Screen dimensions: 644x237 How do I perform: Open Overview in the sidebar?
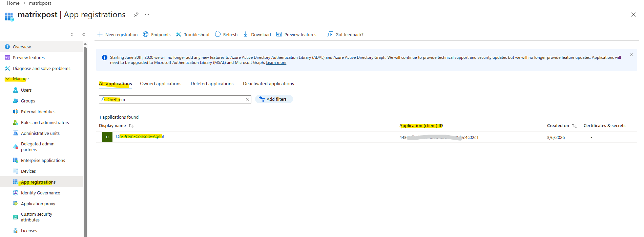pos(41,47)
